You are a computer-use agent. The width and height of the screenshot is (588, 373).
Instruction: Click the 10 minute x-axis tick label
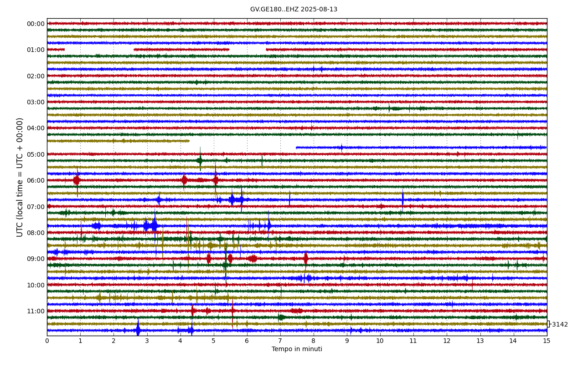380,341
